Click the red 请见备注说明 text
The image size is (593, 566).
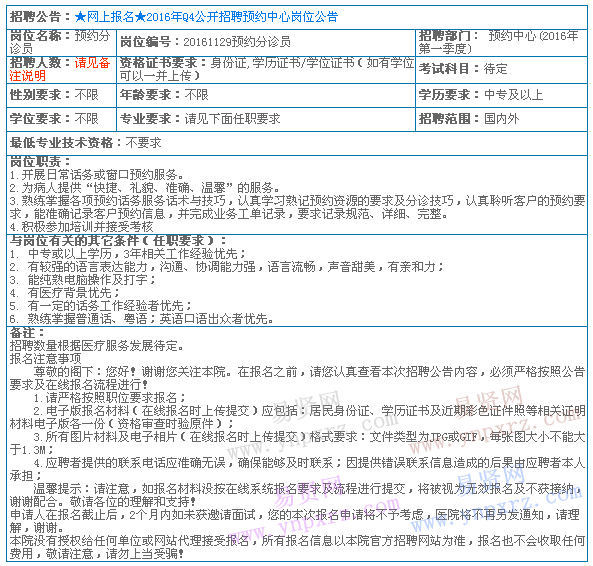pos(60,69)
